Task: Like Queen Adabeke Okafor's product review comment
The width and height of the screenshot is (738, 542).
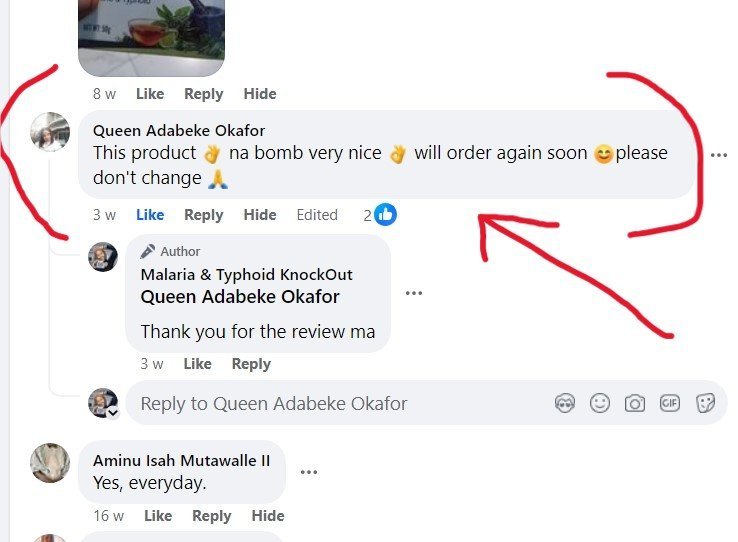Action: [150, 215]
